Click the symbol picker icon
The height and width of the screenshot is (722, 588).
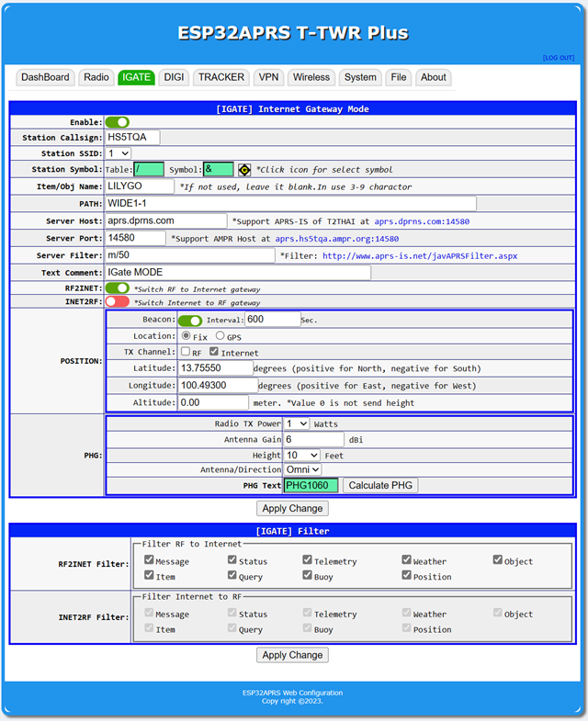point(244,170)
